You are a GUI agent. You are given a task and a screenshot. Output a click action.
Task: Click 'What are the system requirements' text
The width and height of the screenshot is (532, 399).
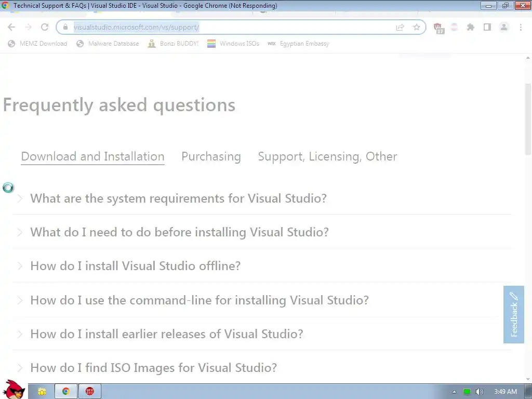179,198
